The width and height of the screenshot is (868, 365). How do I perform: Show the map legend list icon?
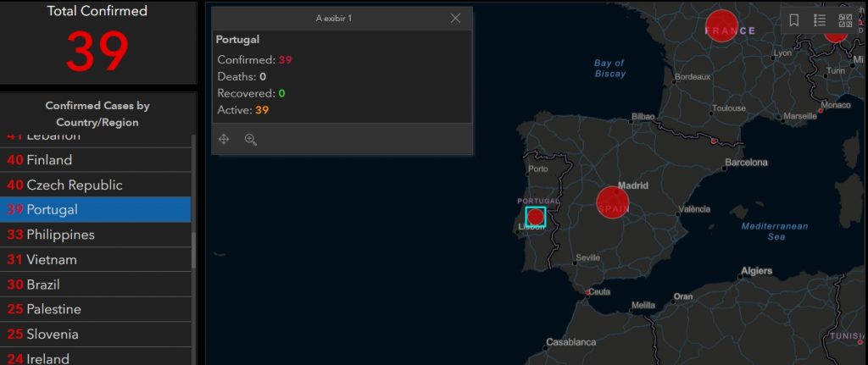[820, 21]
